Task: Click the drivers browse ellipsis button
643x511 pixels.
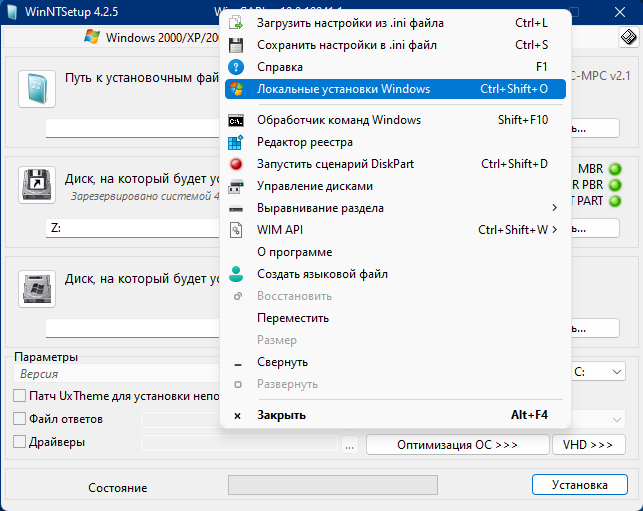Action: pyautogui.click(x=349, y=445)
